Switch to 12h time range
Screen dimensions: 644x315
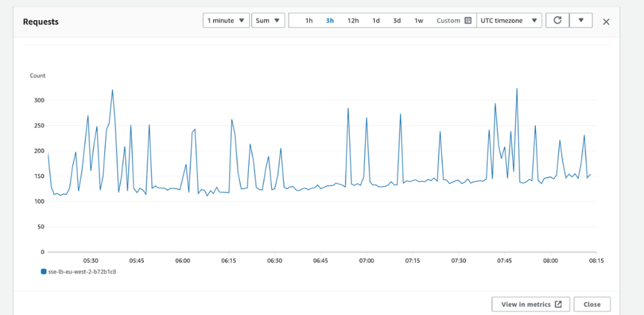(353, 21)
